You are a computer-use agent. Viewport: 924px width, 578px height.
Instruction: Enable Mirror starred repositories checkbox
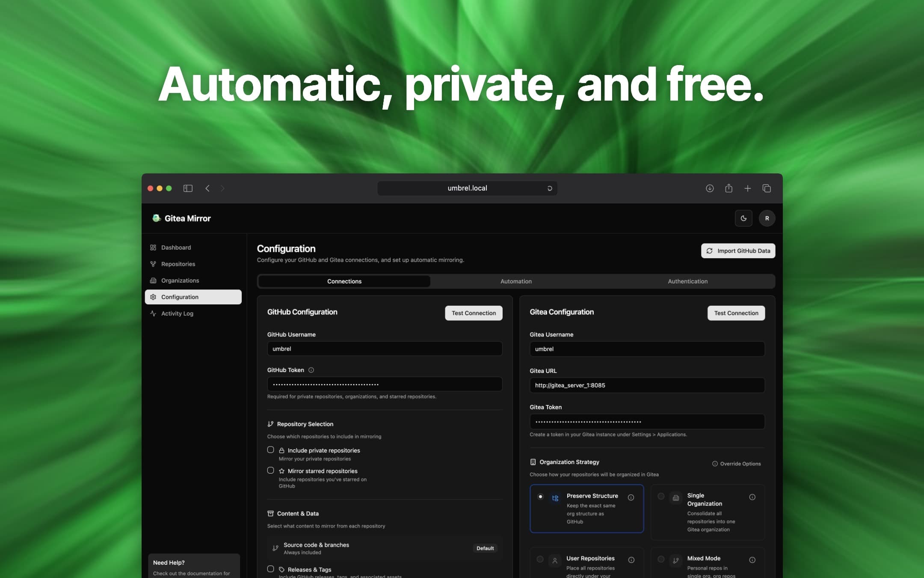270,470
